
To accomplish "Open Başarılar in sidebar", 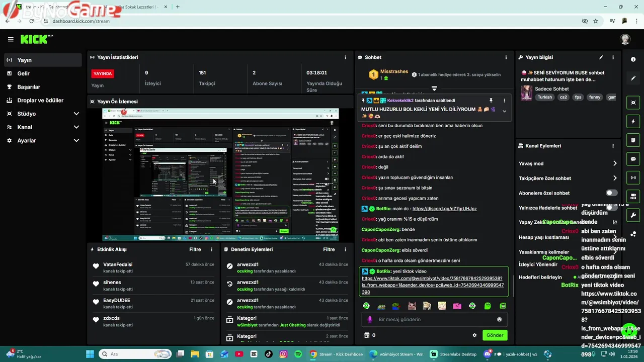I will click(43, 87).
